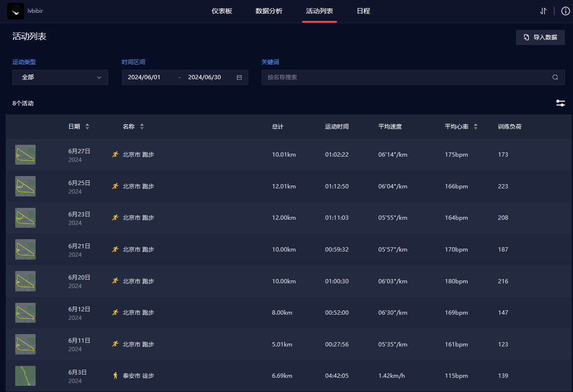The width and height of the screenshot is (573, 392).
Task: Open the end date 2024/06/30 picker
Action: coord(205,77)
